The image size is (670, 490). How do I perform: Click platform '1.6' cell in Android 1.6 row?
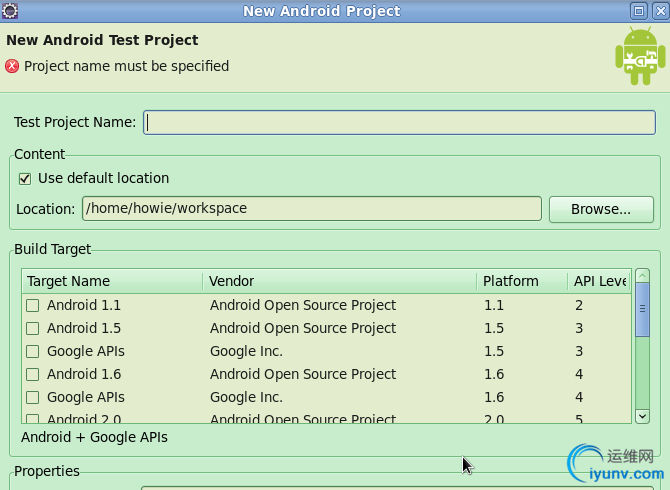tap(494, 375)
